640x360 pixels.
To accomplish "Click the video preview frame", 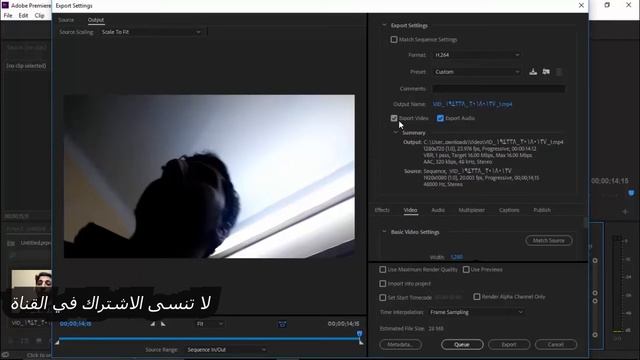I will (x=209, y=176).
